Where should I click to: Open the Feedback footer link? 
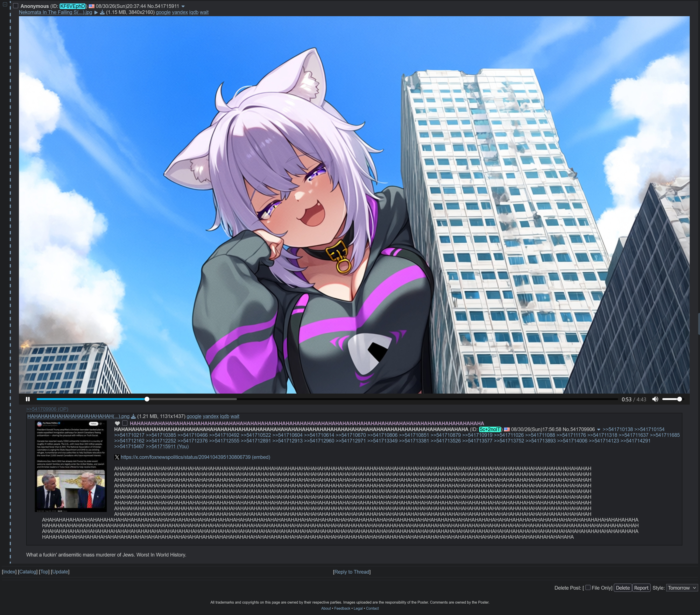[342, 609]
